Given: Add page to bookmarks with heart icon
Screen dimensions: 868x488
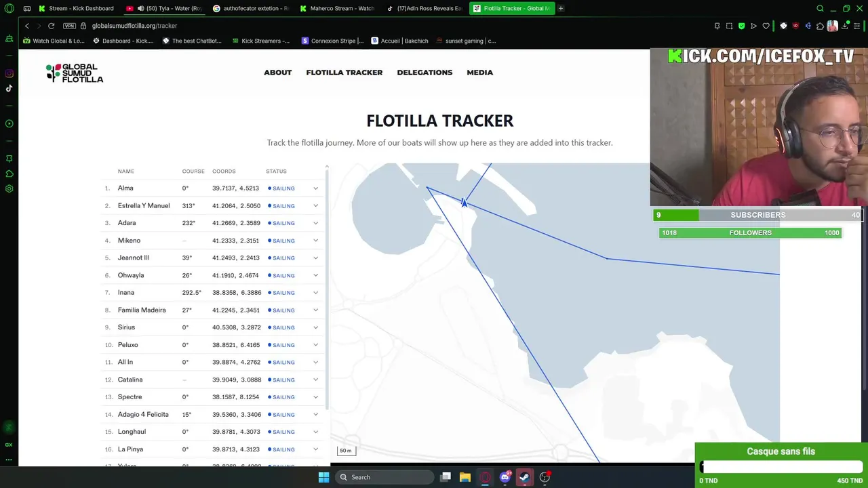Looking at the screenshot, I should pos(766,26).
